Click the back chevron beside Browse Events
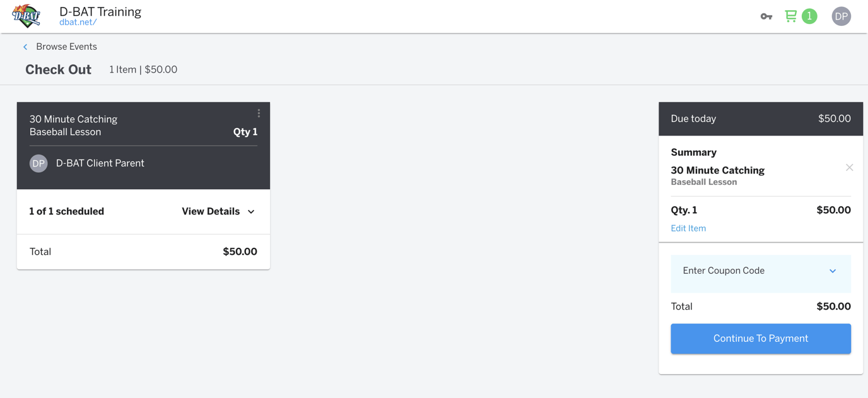 click(x=25, y=47)
